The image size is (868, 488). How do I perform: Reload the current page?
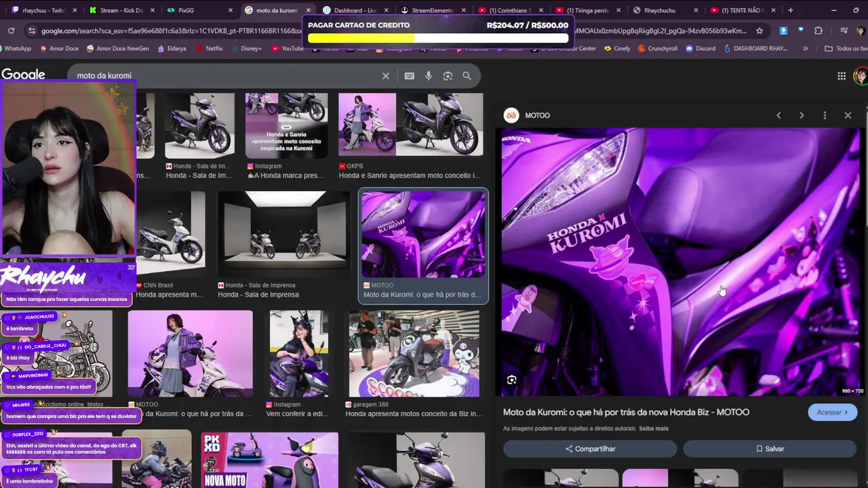[11, 30]
